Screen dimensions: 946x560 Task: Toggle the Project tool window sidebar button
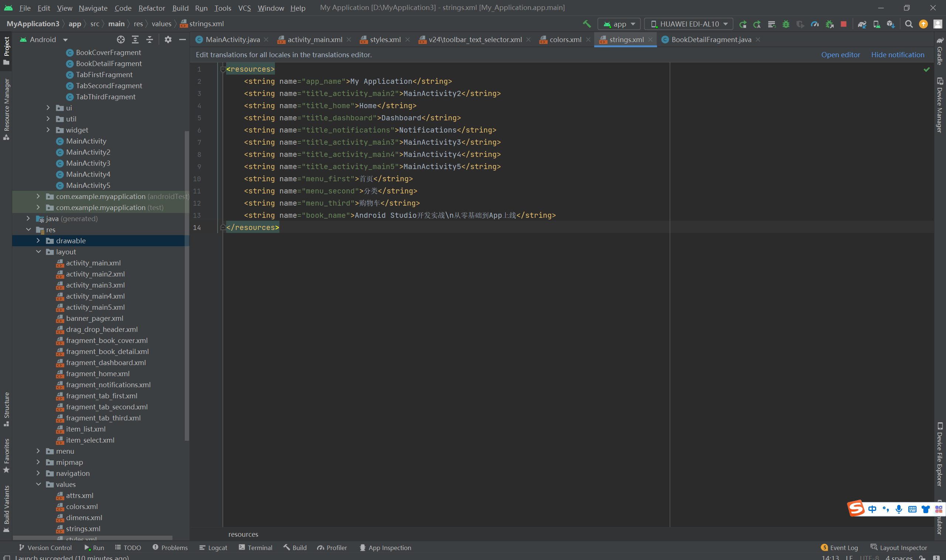coord(6,50)
